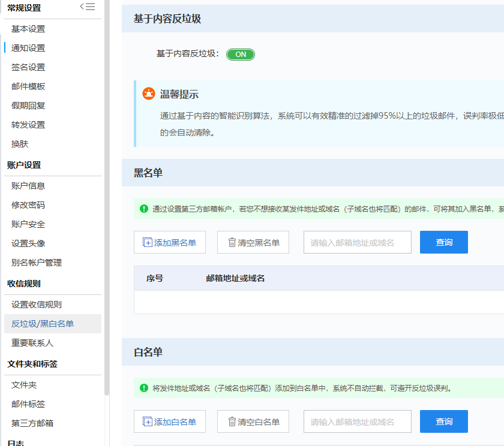Click 清空白名单 button
This screenshot has height=446, width=504.
tap(253, 421)
